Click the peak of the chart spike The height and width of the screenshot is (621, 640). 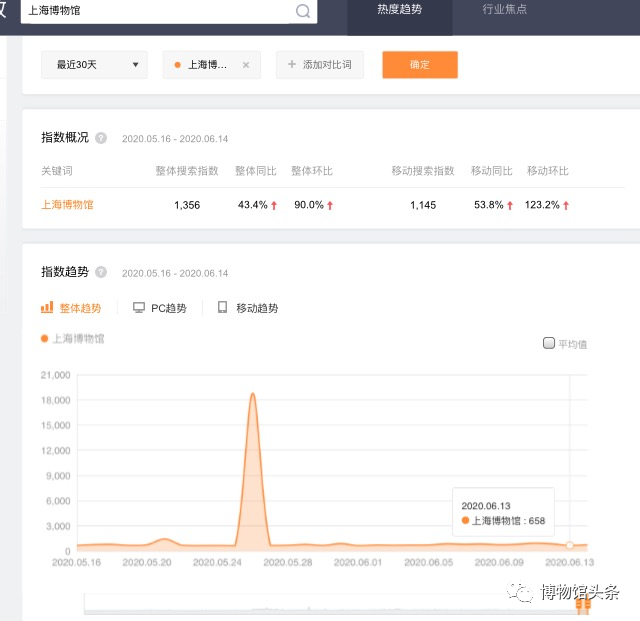(x=253, y=394)
